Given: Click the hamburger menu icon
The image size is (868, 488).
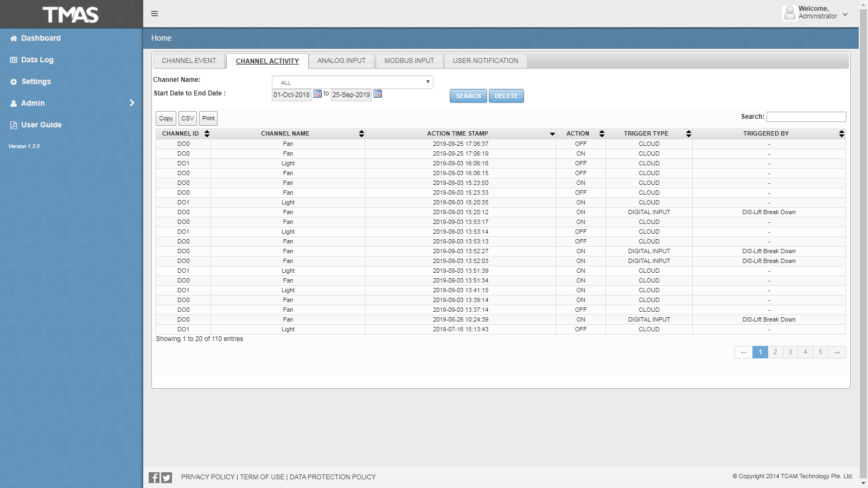Looking at the screenshot, I should [x=155, y=14].
